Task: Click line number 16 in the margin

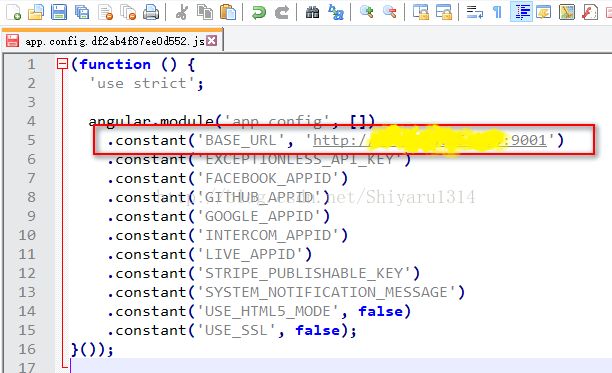Action: point(27,349)
